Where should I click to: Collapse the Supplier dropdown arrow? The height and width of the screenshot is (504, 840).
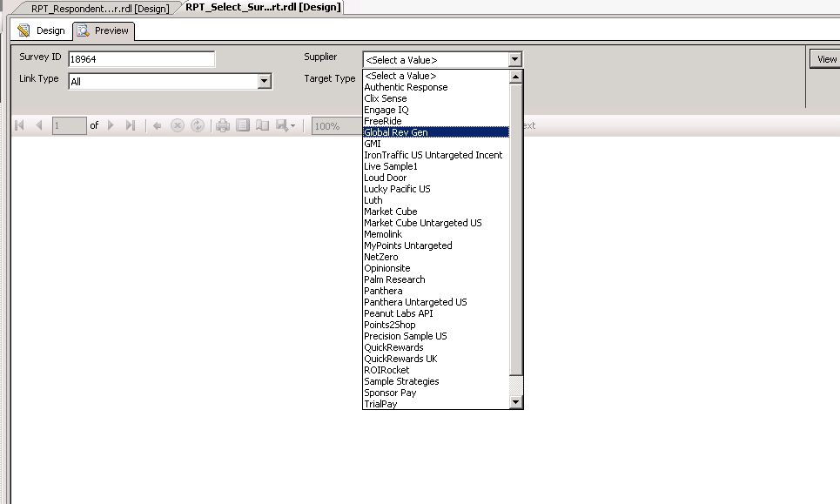514,59
